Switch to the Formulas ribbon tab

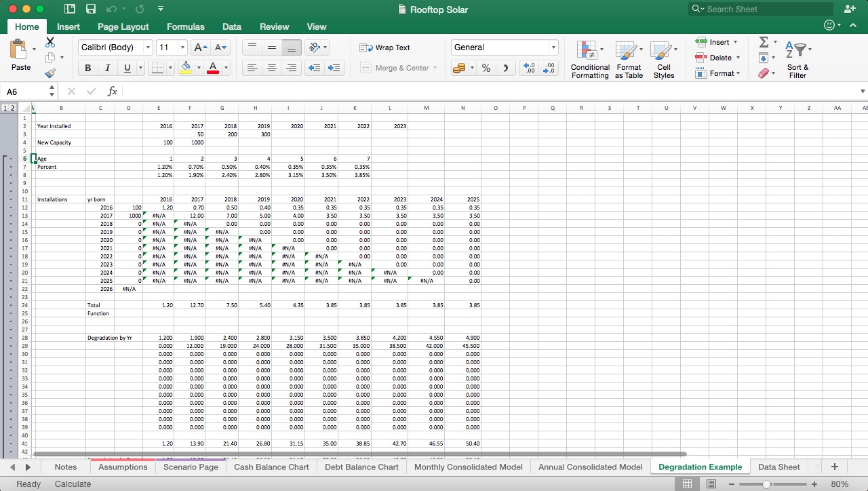[185, 26]
